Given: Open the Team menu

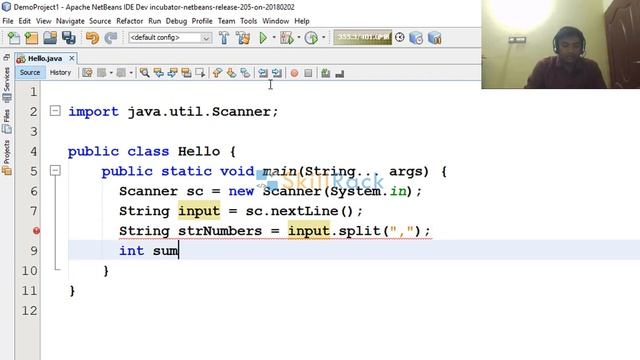Looking at the screenshot, I should (x=227, y=21).
